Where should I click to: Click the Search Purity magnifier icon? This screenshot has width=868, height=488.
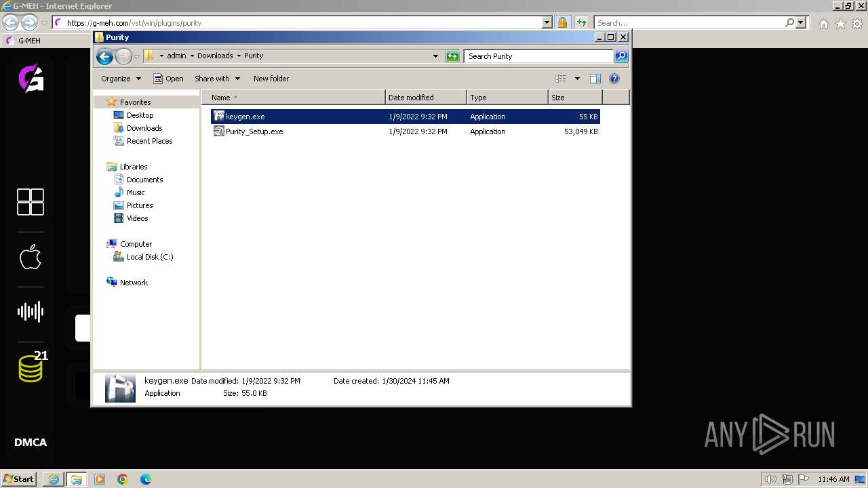pos(620,56)
